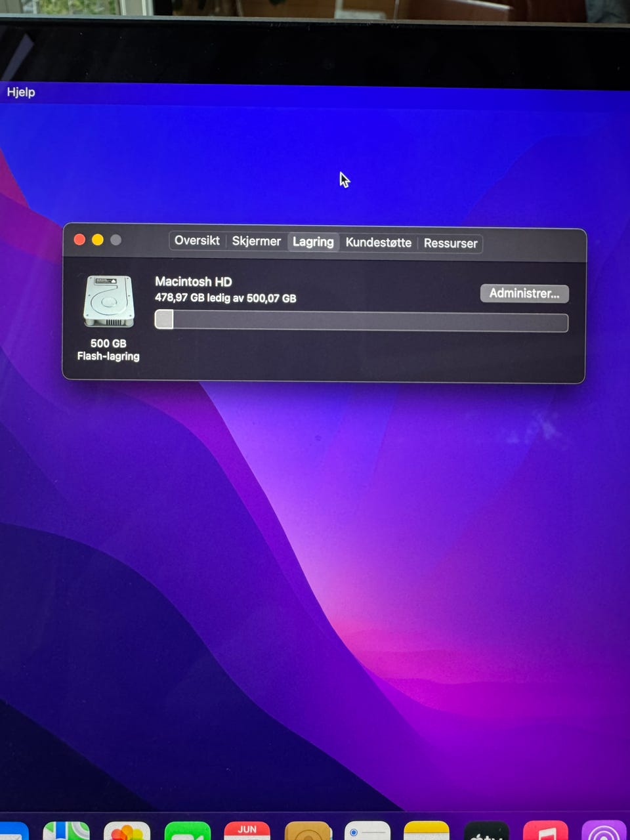630x840 pixels.
Task: Click the Macintosh HD disk drive icon
Action: coord(109,301)
